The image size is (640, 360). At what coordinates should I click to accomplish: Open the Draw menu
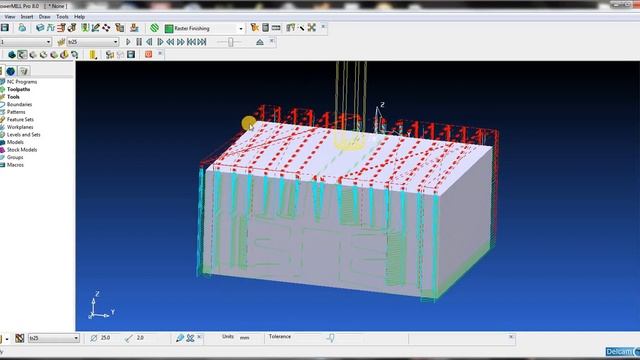[x=44, y=17]
